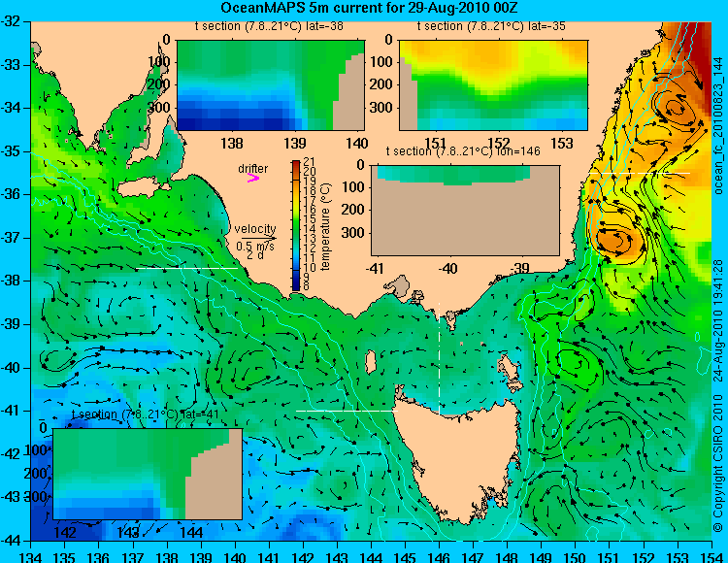Click the '-32' latitude axis label

tap(12, 21)
